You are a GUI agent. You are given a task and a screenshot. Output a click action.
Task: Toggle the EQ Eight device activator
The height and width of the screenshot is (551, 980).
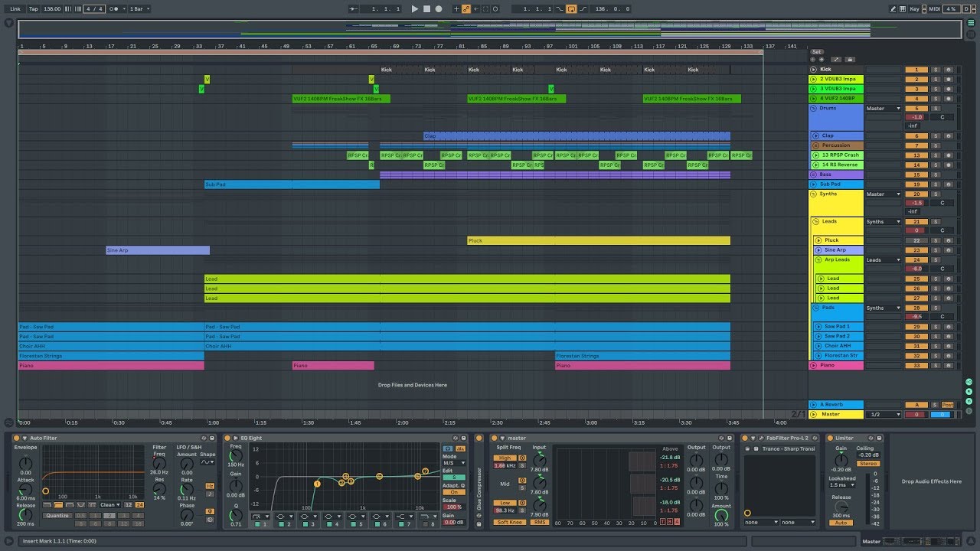(x=227, y=439)
